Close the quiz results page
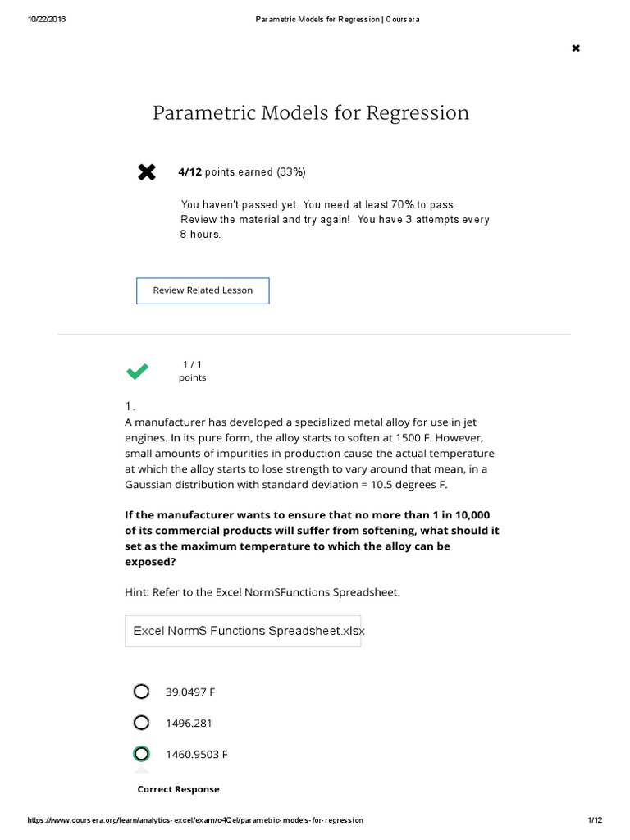The image size is (630, 840). [576, 48]
